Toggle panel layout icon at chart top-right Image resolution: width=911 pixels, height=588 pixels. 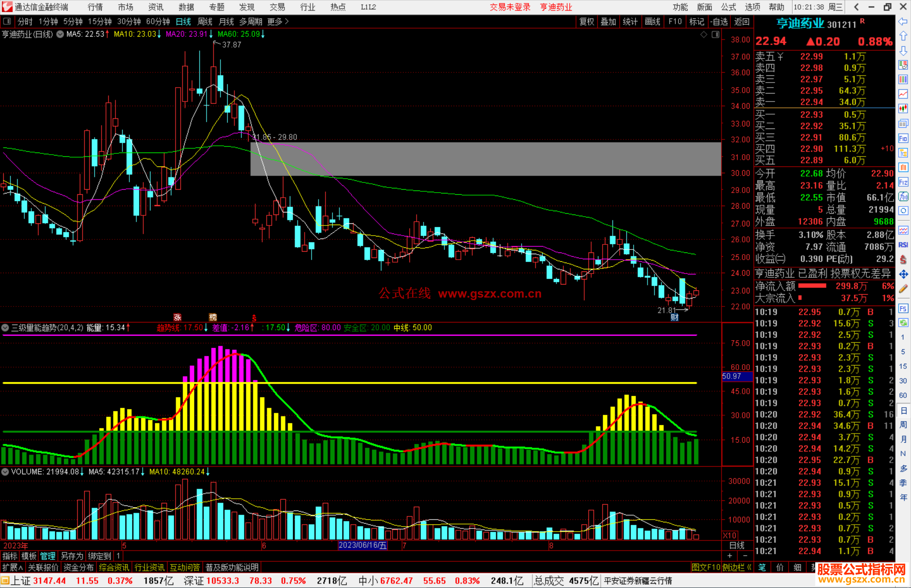click(716, 35)
